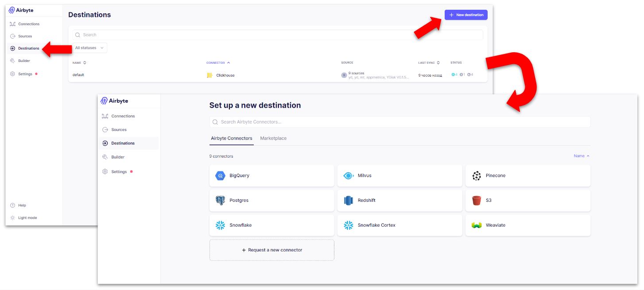Click the Airbyte logo in the Destinations list window
The height and width of the screenshot is (290, 644).
click(x=21, y=10)
